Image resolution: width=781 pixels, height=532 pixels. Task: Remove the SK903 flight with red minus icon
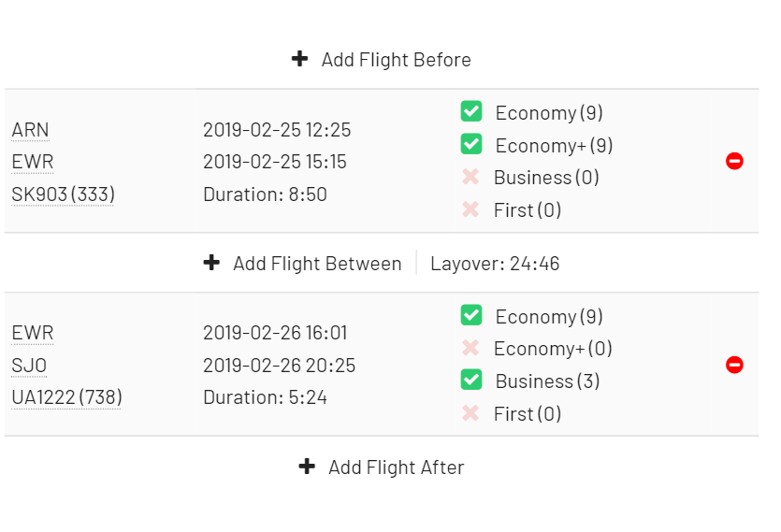[734, 162]
